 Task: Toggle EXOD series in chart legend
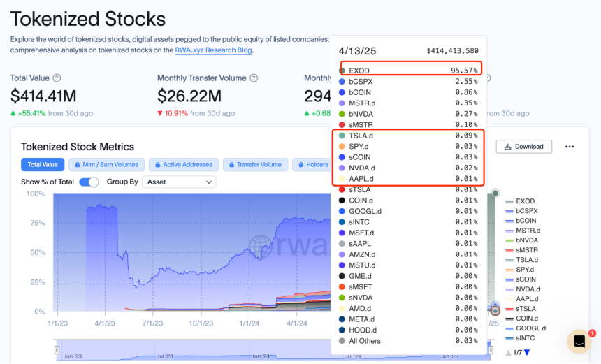(x=520, y=201)
